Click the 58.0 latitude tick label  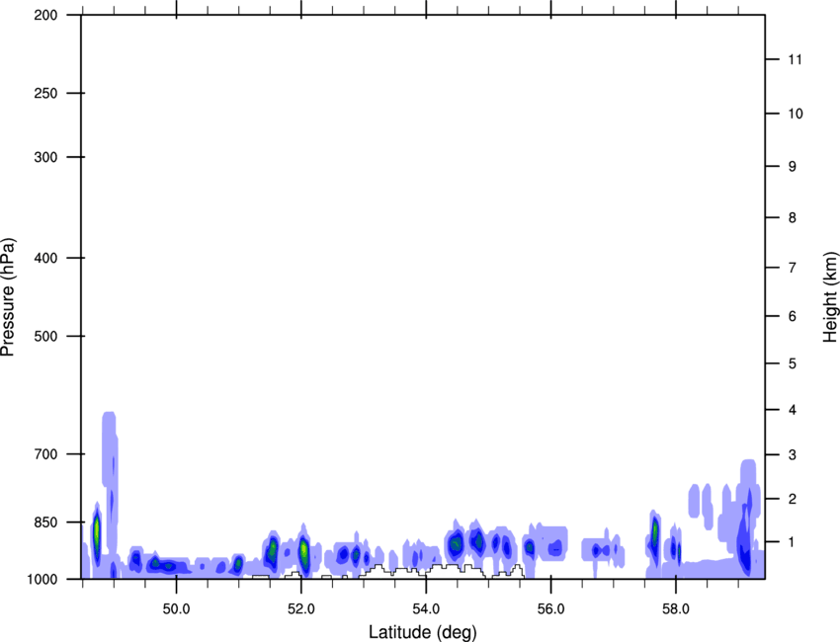[x=676, y=608]
